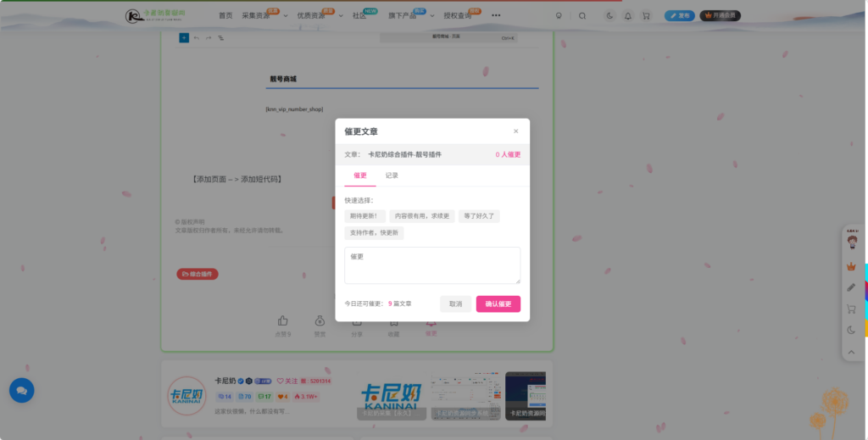Open the search icon in header
868x440 pixels.
[x=582, y=16]
